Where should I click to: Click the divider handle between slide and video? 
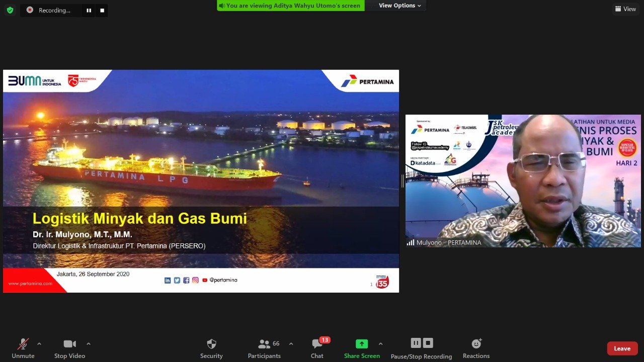tap(402, 181)
